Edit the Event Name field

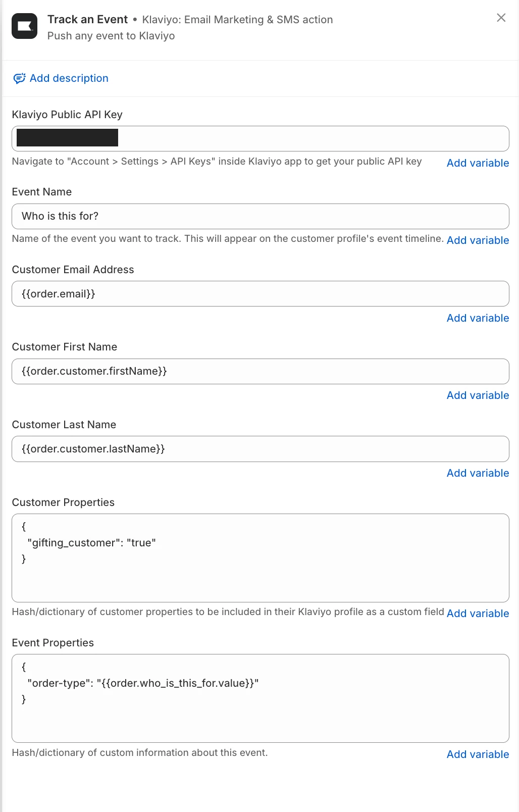point(261,216)
